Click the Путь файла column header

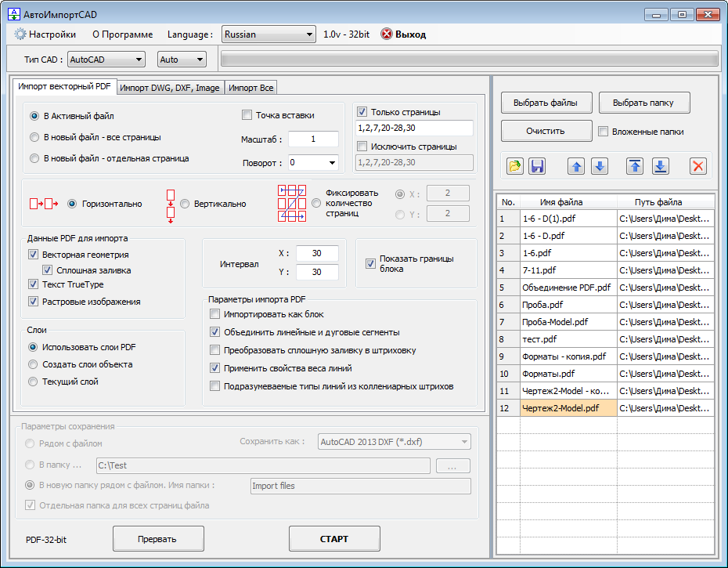click(x=665, y=201)
